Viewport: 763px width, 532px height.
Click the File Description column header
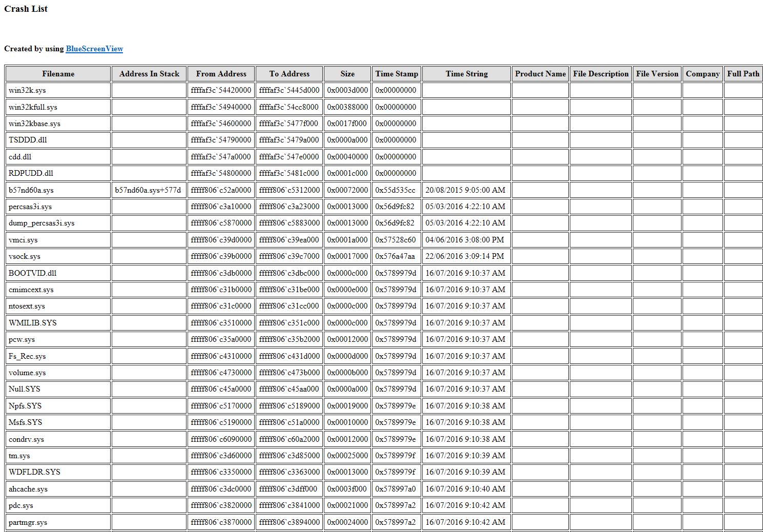(x=601, y=74)
